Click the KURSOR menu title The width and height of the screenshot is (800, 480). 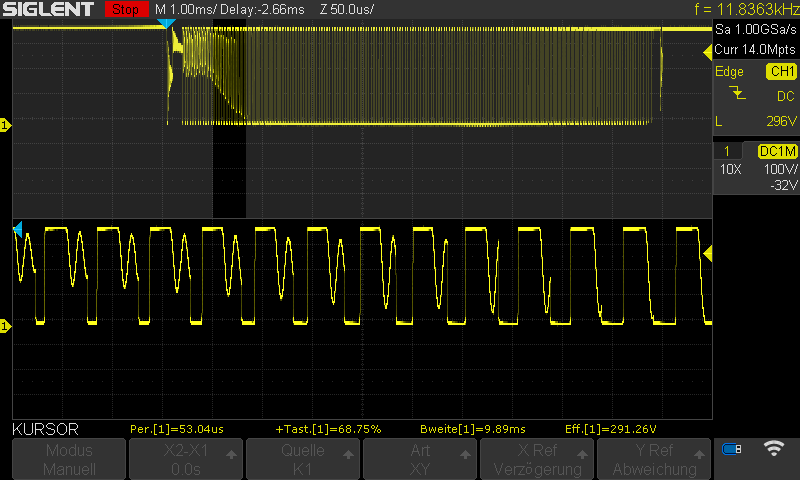point(45,429)
